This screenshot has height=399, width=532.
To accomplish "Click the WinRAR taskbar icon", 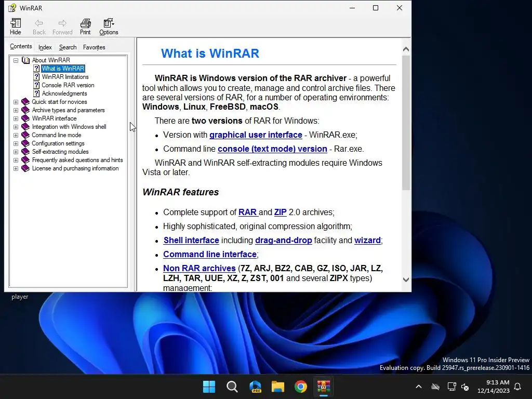I will [324, 387].
